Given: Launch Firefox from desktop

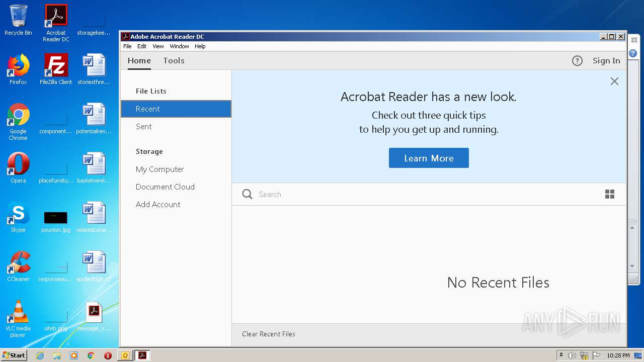Looking at the screenshot, I should (18, 69).
